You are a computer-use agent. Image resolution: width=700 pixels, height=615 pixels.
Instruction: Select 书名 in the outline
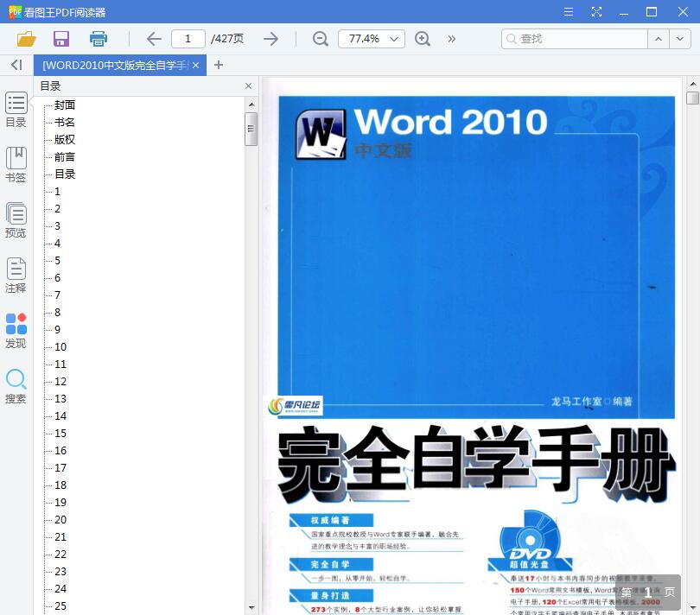coord(65,123)
